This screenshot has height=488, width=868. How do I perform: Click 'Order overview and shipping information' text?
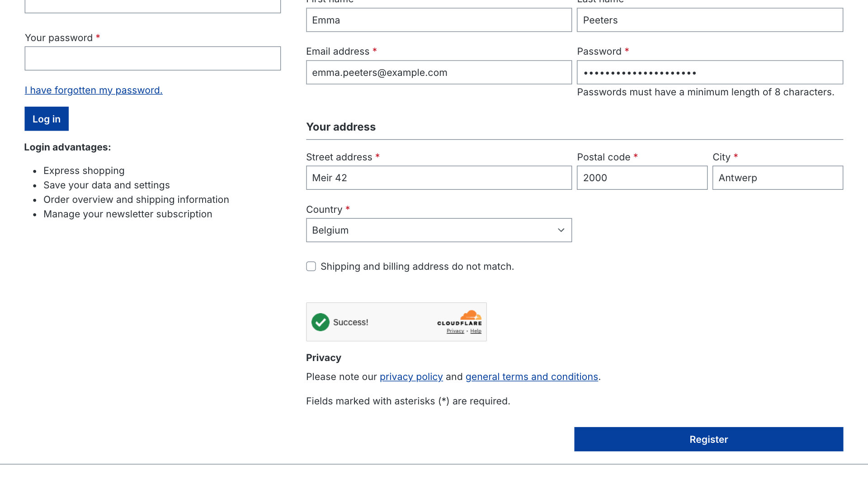coord(136,200)
